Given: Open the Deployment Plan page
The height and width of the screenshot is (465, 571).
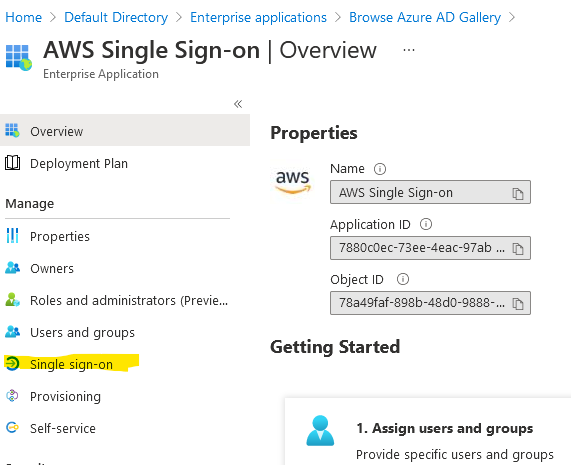Looking at the screenshot, I should coord(79,163).
